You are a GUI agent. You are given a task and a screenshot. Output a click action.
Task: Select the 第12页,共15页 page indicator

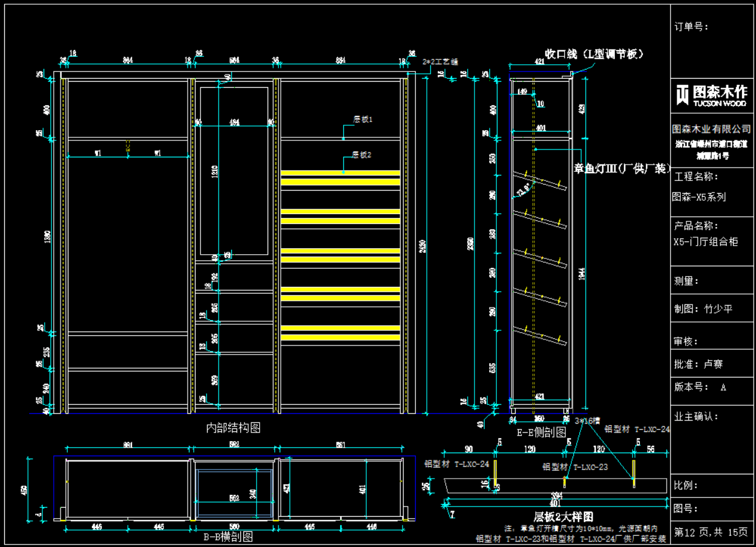[x=711, y=532]
